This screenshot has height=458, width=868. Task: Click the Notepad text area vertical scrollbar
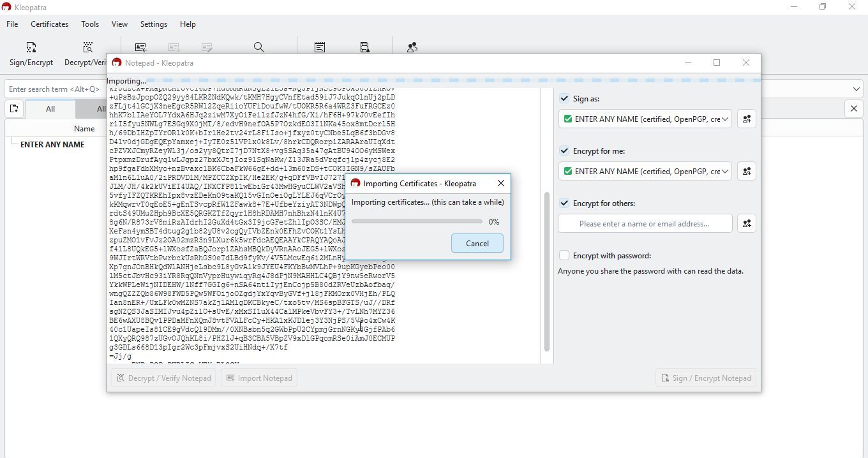(546, 271)
